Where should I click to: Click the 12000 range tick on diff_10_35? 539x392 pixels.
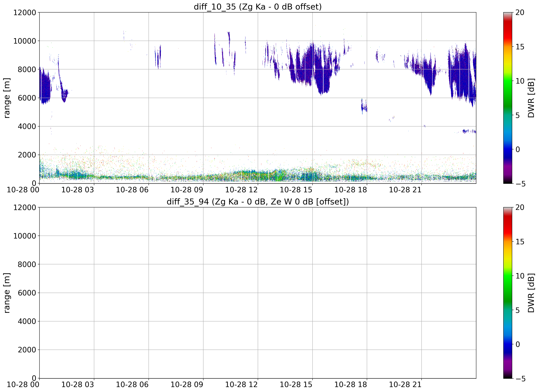pyautogui.click(x=25, y=12)
